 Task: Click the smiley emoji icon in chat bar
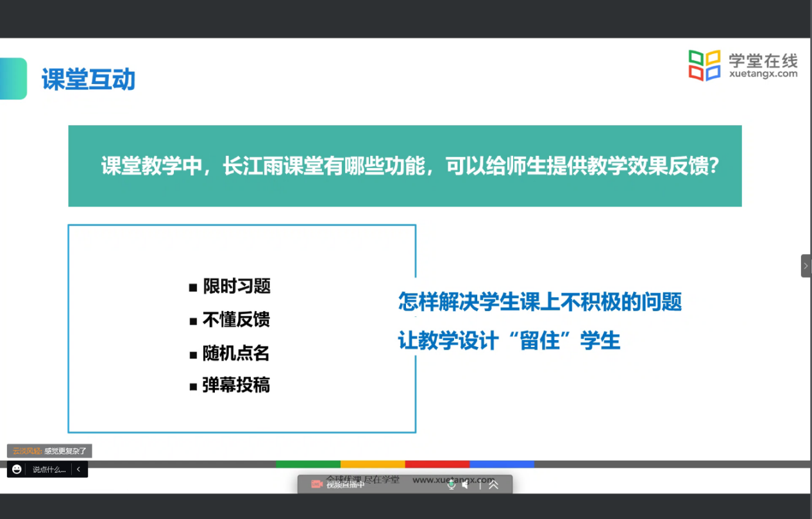(x=17, y=470)
